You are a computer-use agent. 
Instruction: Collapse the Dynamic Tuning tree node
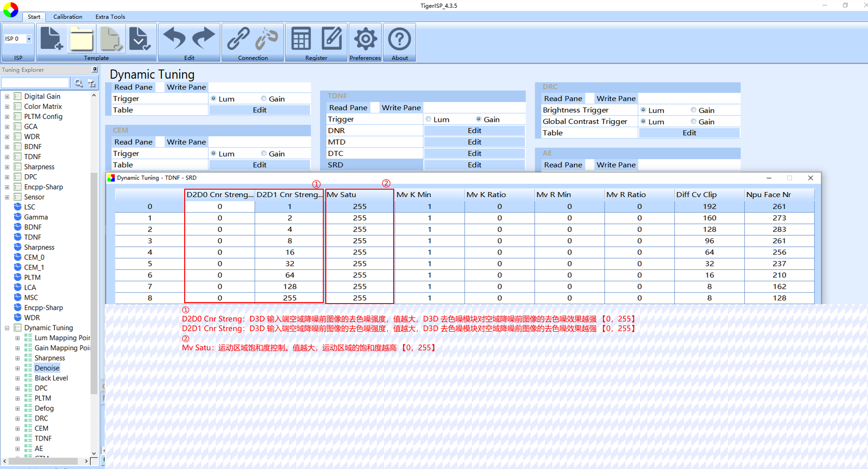pos(7,328)
